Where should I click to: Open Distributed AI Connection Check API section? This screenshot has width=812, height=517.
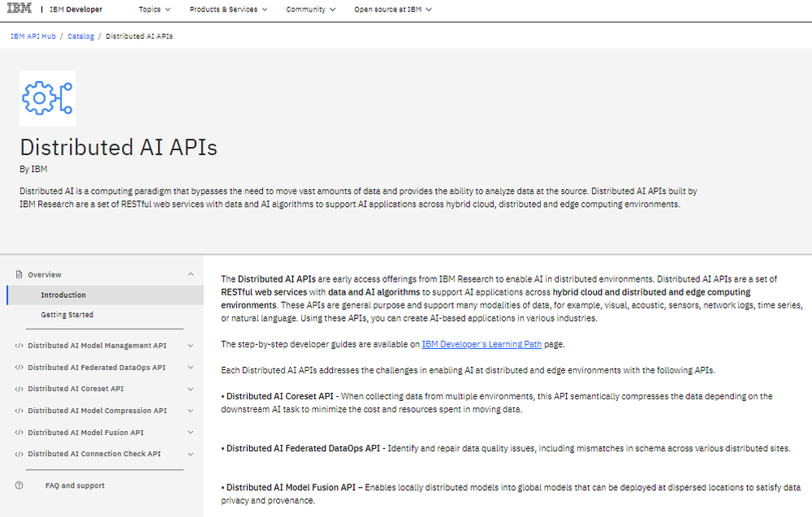[x=94, y=454]
